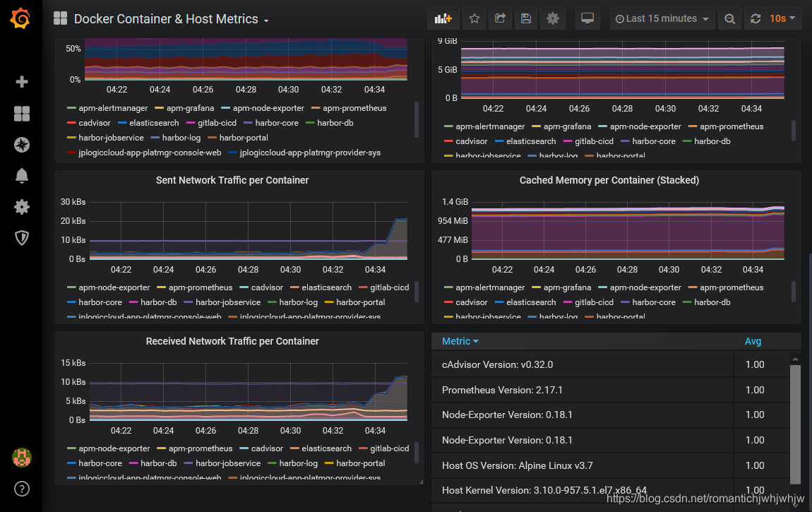Image resolution: width=812 pixels, height=512 pixels.
Task: Toggle jplogiccloud-app-platmgr-provider-sys in top-left legend
Action: (310, 153)
